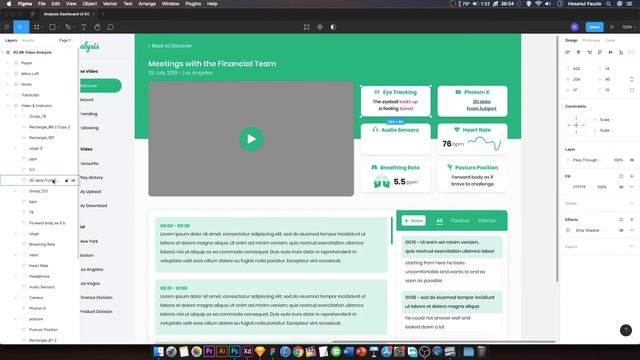Click the Align left icon in Design panel
Viewport: 640px width, 360px height.
point(568,52)
